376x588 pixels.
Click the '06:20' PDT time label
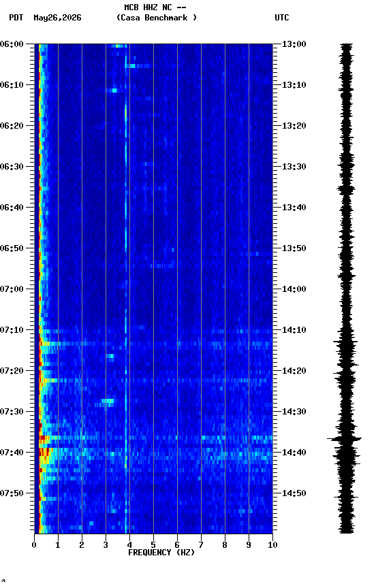point(12,126)
